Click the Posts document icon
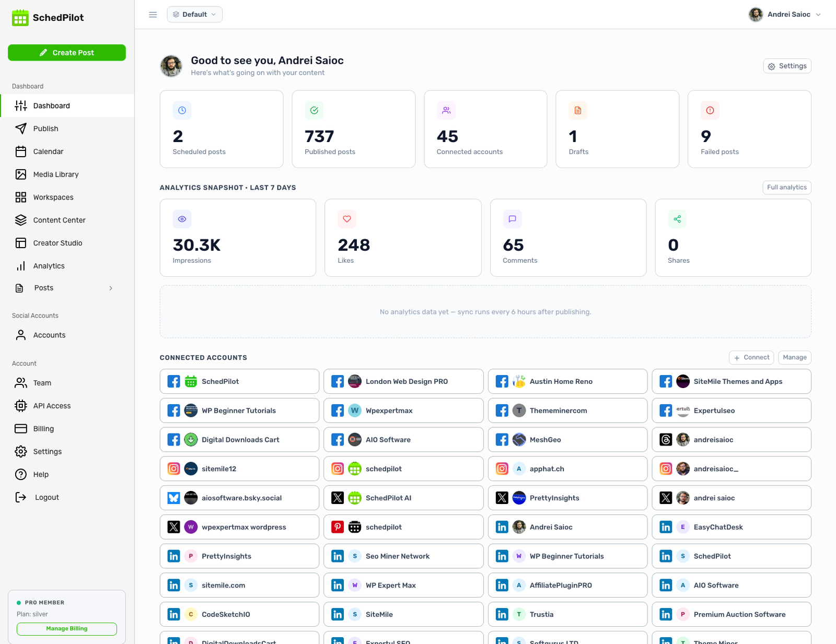 19,288
